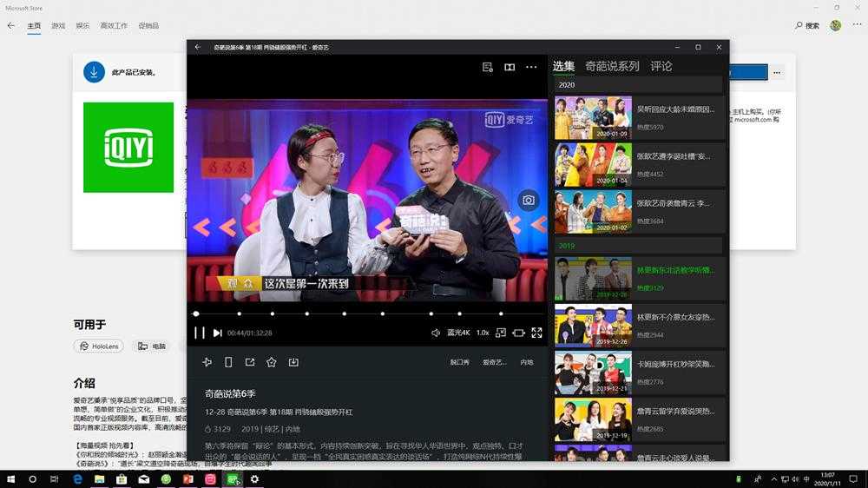Click the 奇葩说第6季 show title

[x=230, y=394]
